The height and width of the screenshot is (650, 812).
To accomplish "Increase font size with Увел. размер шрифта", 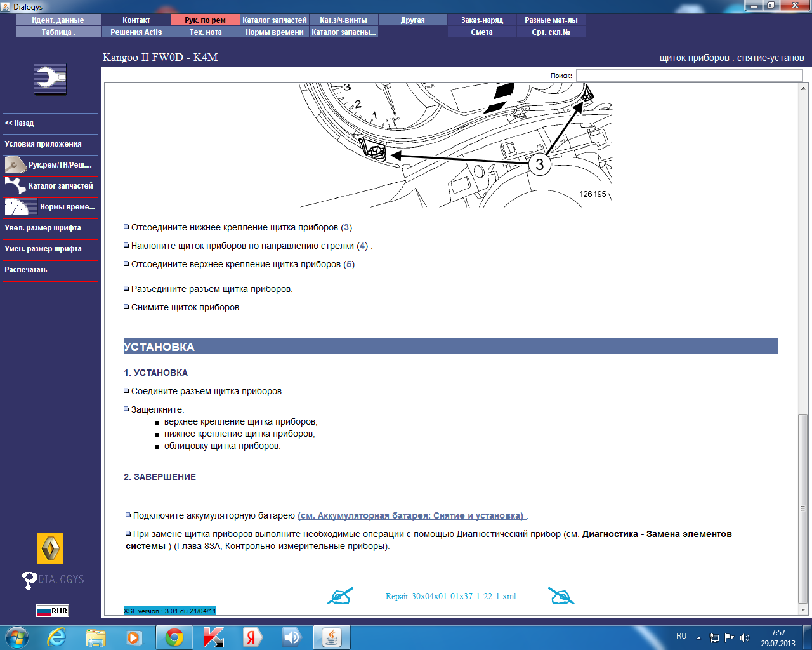I will pyautogui.click(x=51, y=228).
